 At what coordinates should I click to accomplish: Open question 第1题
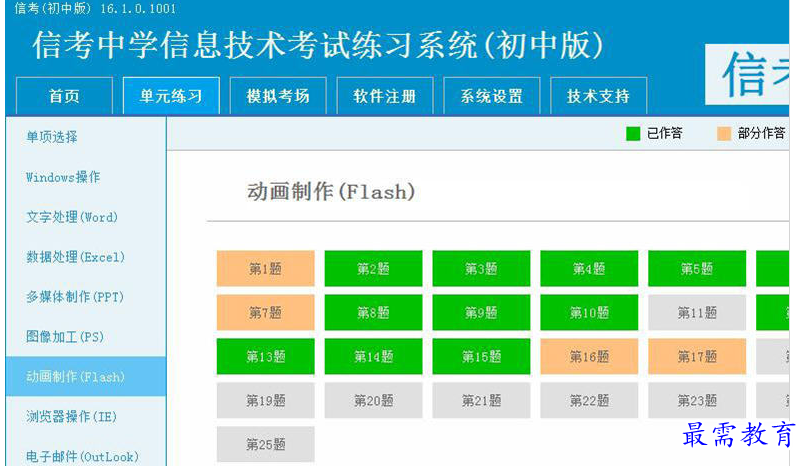point(266,269)
